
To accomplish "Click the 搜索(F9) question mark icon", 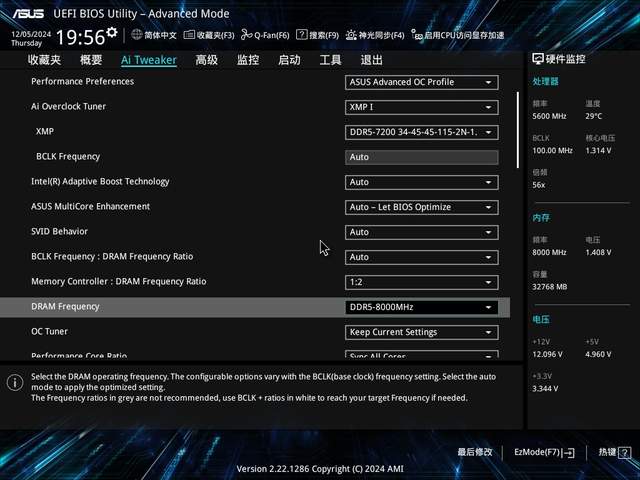I will [302, 35].
